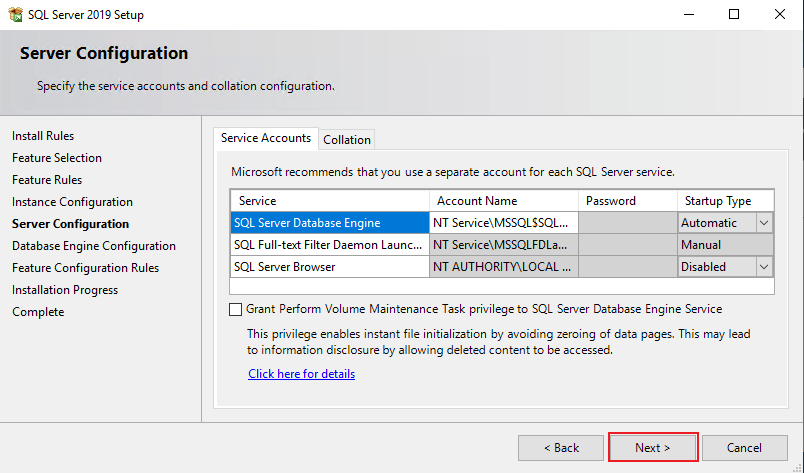Select Feature Selection step in sidebar
This screenshot has width=804, height=473.
[57, 158]
